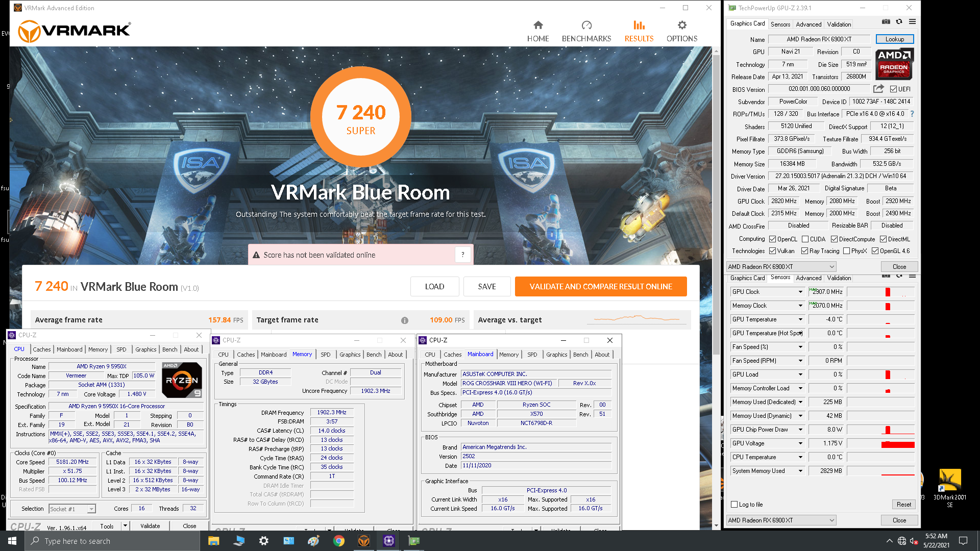The height and width of the screenshot is (551, 980).
Task: Click the AMD Radeon Graphics logo
Action: click(894, 64)
